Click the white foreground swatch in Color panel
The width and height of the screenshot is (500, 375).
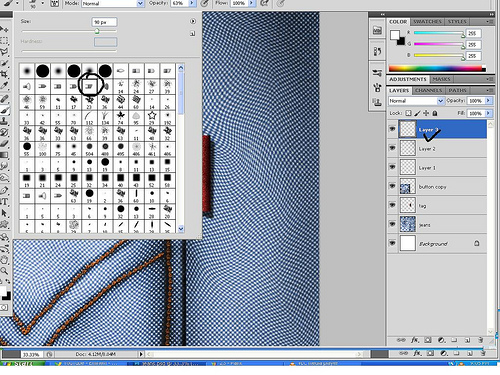pos(395,35)
